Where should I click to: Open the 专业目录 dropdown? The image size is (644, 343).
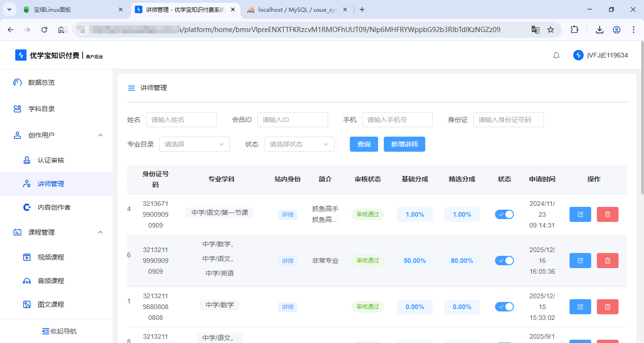click(194, 144)
